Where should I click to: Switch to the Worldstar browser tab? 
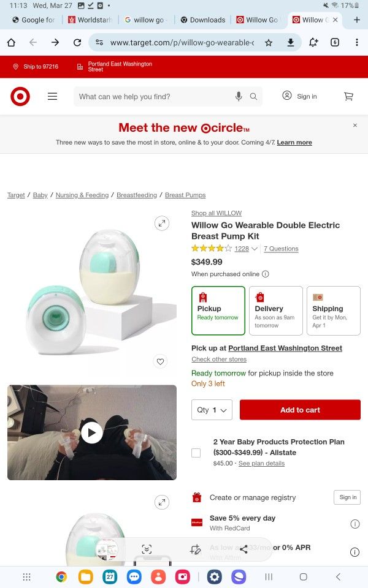click(x=90, y=20)
